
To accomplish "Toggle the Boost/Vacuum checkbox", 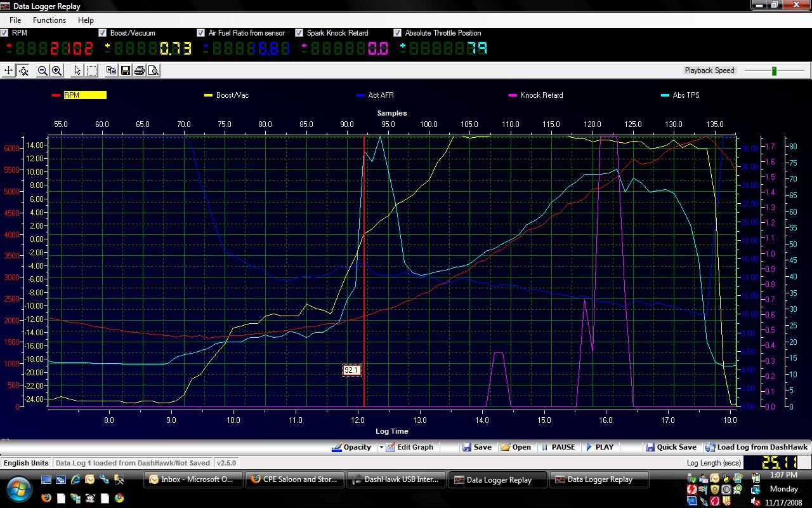I will 103,33.
